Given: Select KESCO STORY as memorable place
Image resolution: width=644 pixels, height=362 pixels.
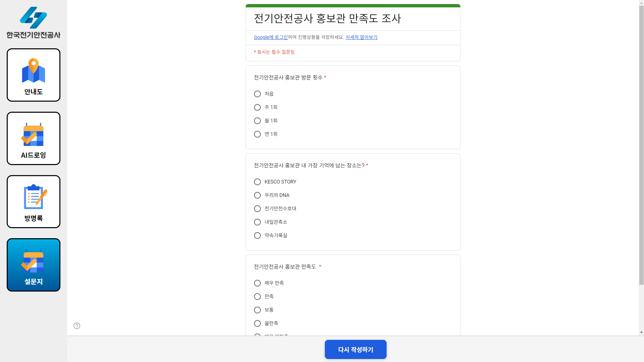Looking at the screenshot, I should pos(257,182).
